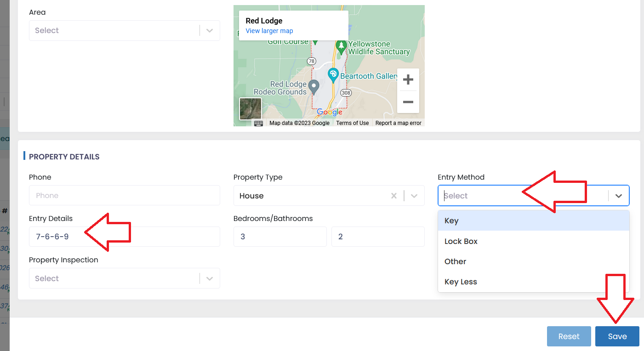
Task: Open View larger map link
Action: (x=269, y=31)
